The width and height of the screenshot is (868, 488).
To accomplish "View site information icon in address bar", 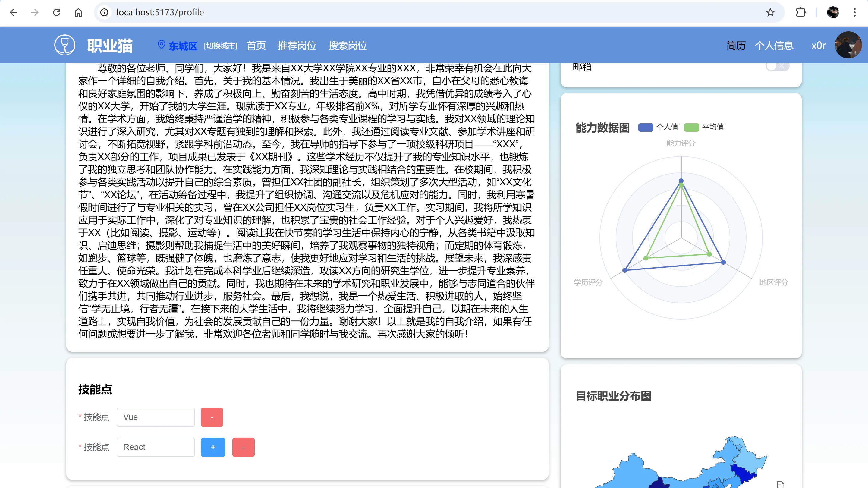I will [x=105, y=12].
